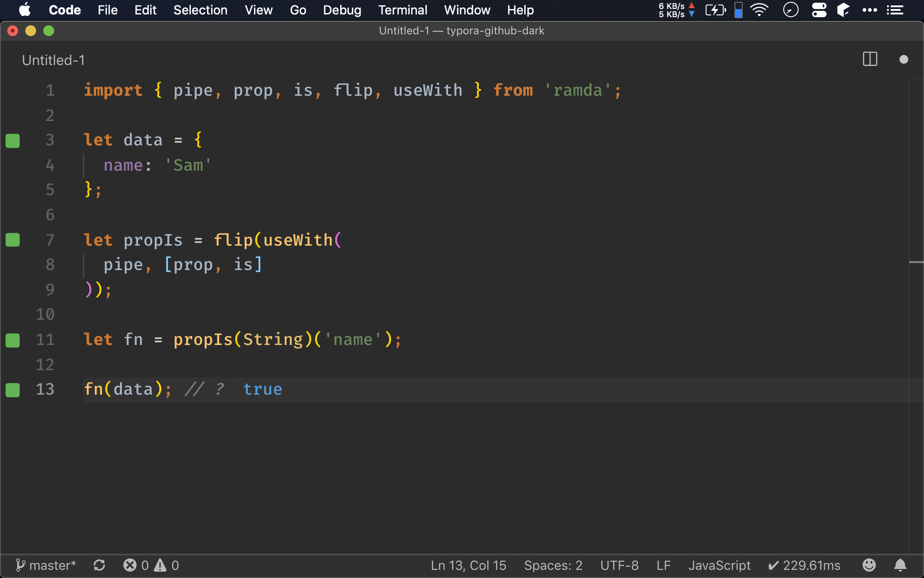The height and width of the screenshot is (578, 924).
Task: Click useWith call on line 7
Action: tap(298, 240)
